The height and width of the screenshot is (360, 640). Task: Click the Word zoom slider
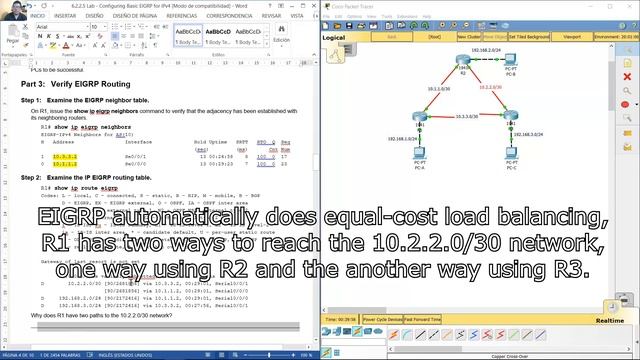tap(269, 355)
